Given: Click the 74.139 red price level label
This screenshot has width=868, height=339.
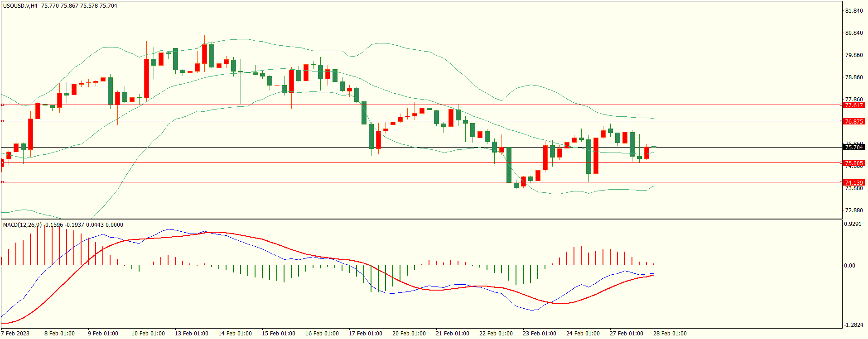Looking at the screenshot, I should pos(854,182).
